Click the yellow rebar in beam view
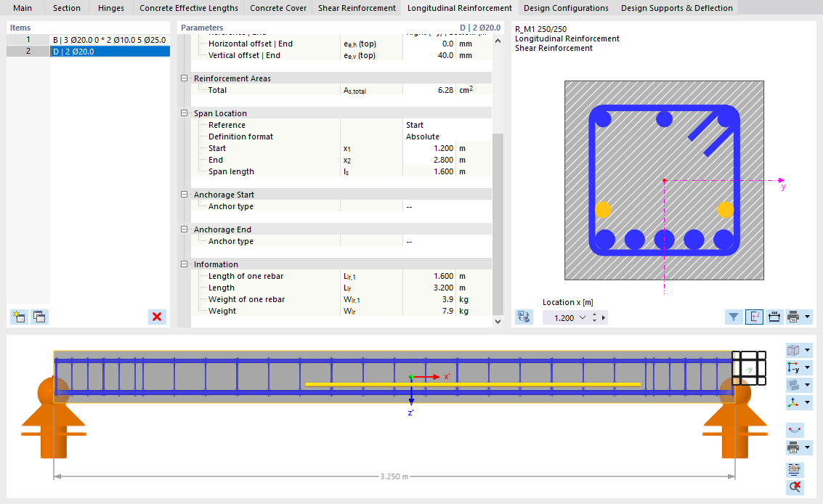Viewport: 823px width, 504px height. click(x=473, y=384)
